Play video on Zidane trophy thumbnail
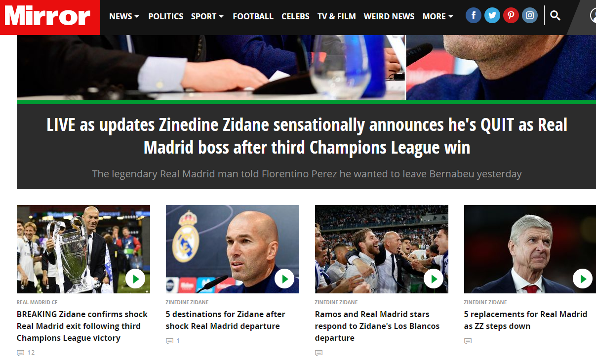Image resolution: width=596 pixels, height=364 pixels. (x=135, y=279)
